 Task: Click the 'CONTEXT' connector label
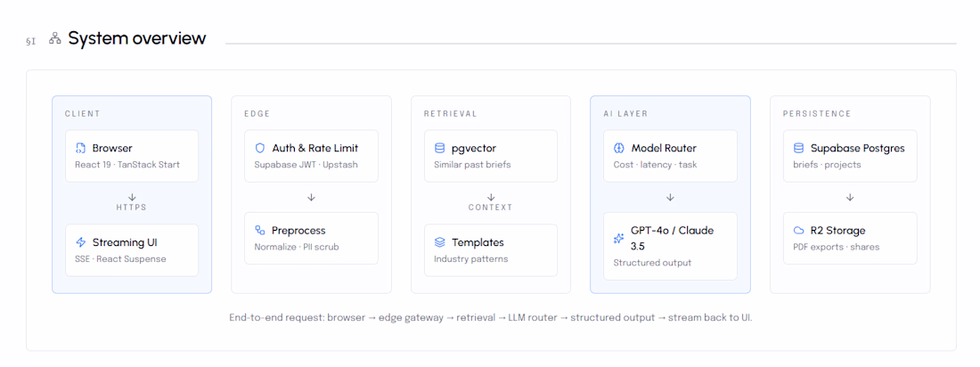tap(491, 207)
